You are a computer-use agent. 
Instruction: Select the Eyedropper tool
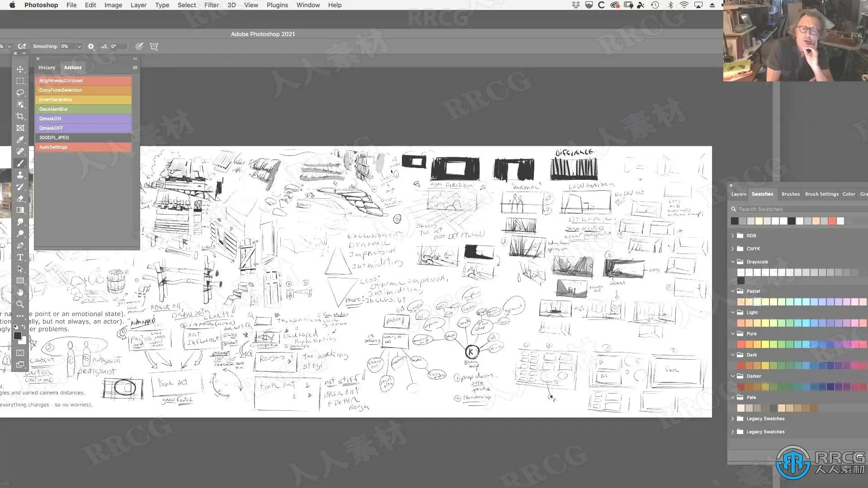(x=20, y=140)
